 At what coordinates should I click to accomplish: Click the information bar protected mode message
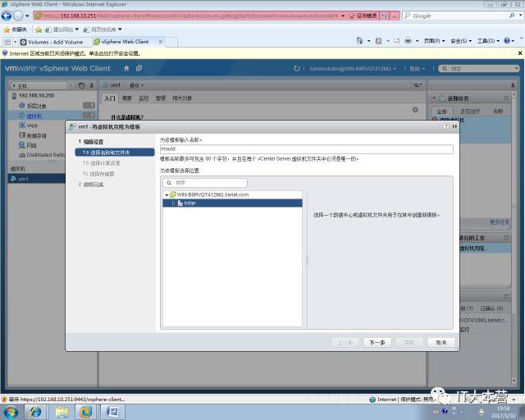point(75,53)
